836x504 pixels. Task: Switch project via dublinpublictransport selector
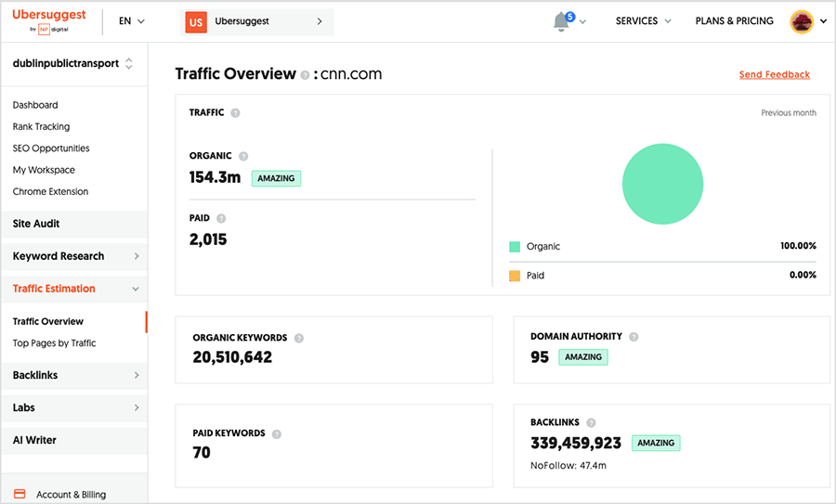(73, 63)
